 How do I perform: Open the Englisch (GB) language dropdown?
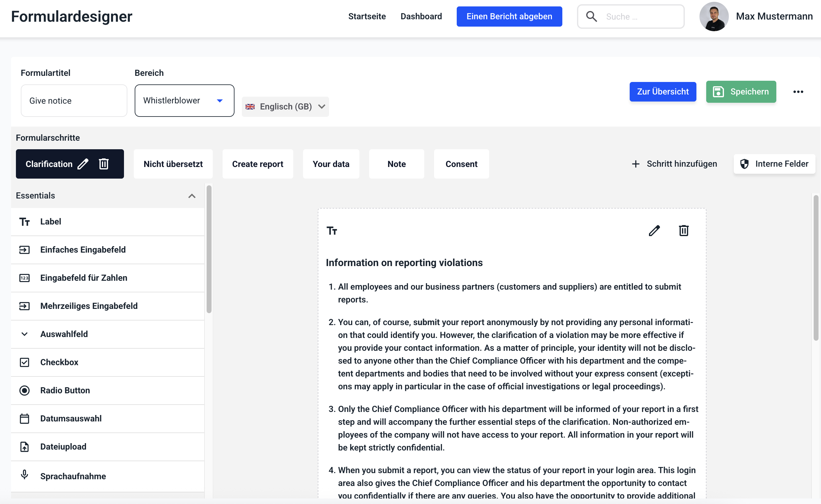click(x=285, y=107)
